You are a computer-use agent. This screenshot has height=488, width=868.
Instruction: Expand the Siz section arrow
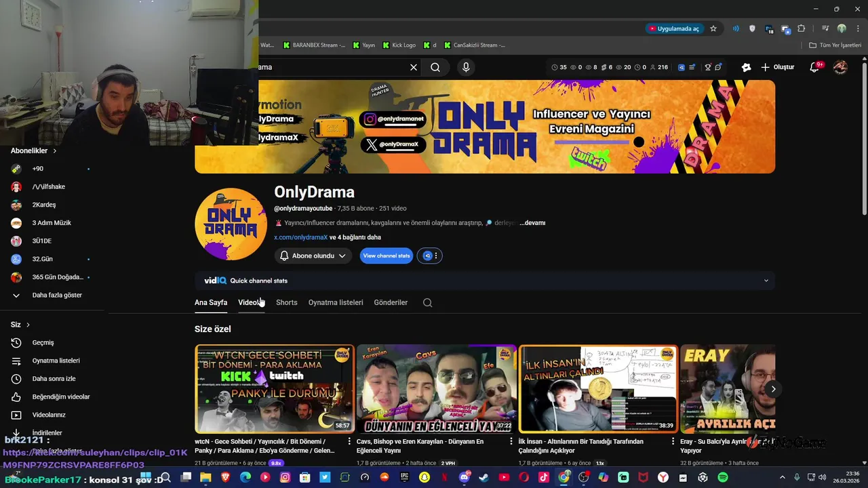click(28, 325)
